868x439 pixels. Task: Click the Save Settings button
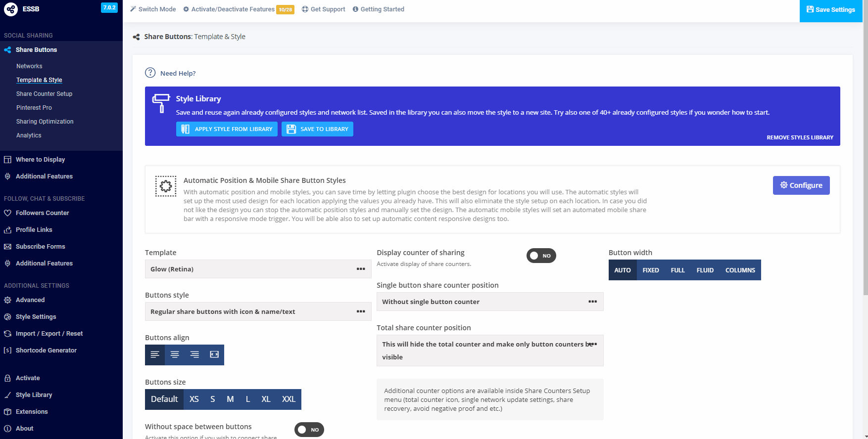[x=830, y=10]
